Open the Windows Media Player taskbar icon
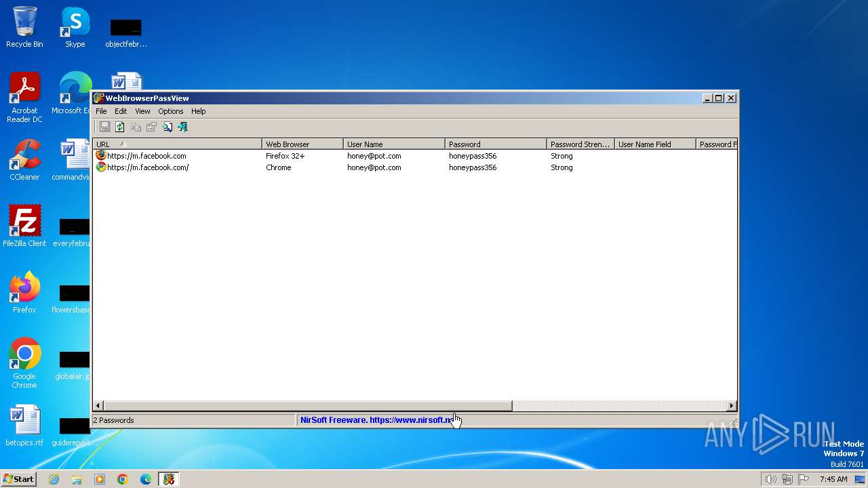This screenshot has height=488, width=868. coord(100,479)
